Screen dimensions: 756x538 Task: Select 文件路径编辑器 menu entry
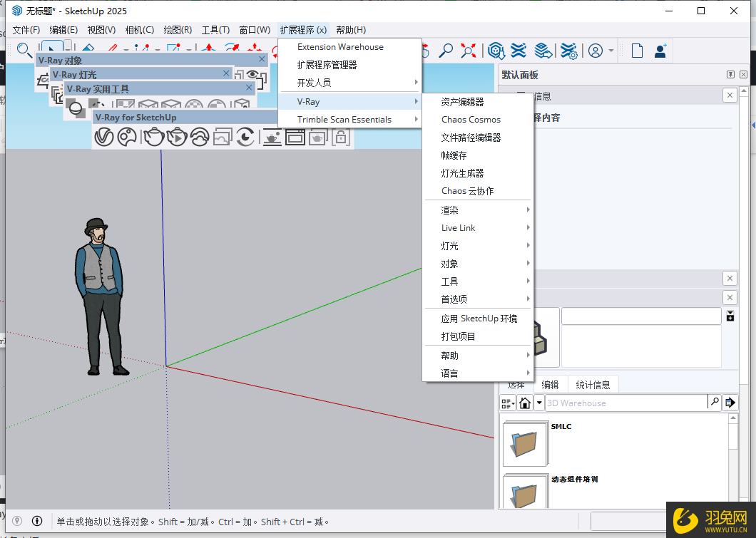point(478,138)
